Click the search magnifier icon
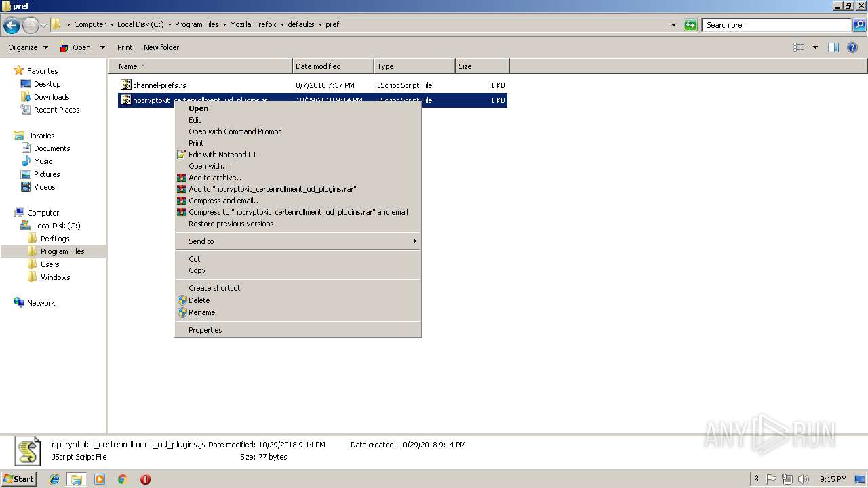The height and width of the screenshot is (488, 868). 859,25
